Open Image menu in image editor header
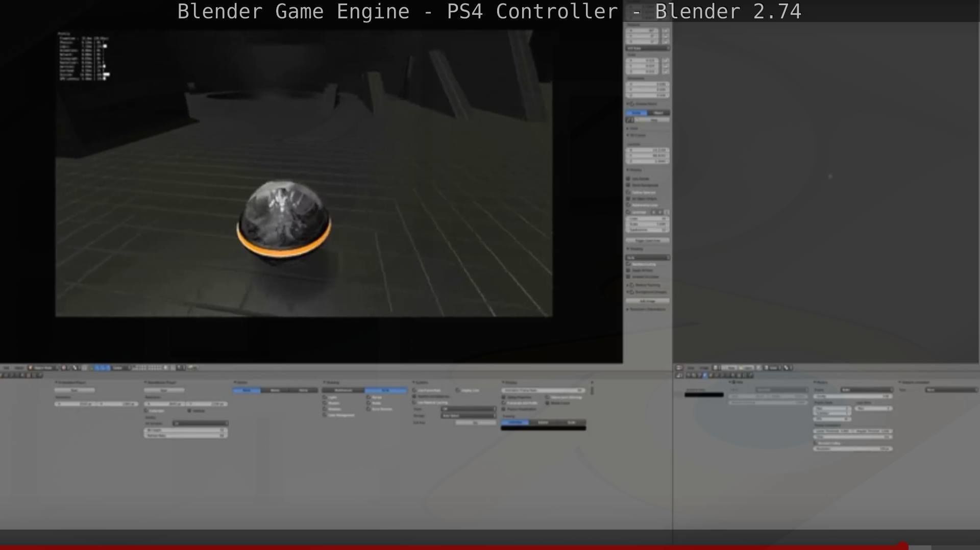The height and width of the screenshot is (550, 980). (x=704, y=368)
